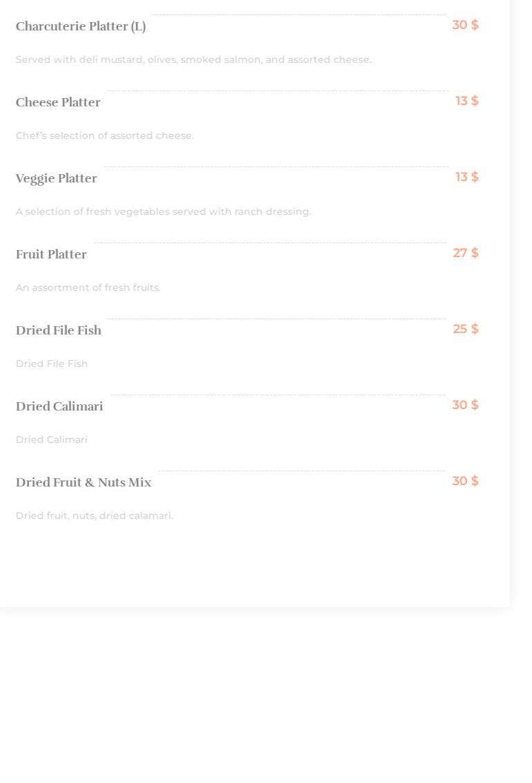
Task: Click the bold Dried Calimari heading
Action: [59, 407]
